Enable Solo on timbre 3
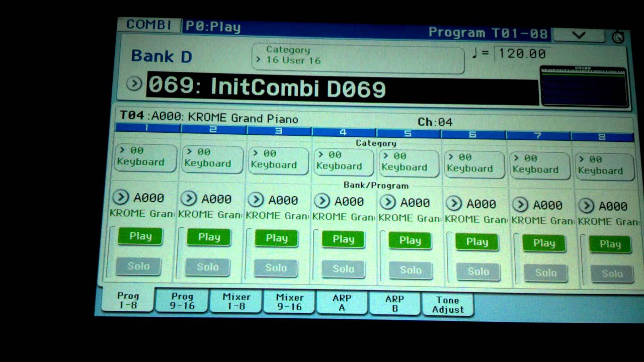The width and height of the screenshot is (644, 362). [x=276, y=268]
